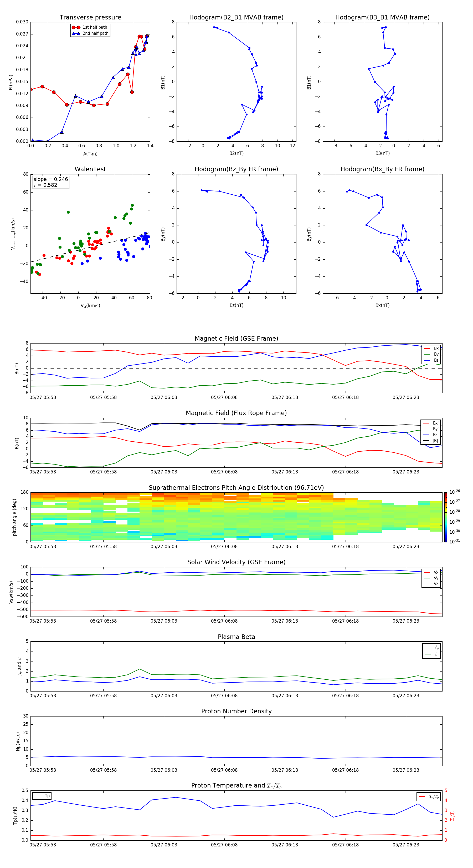Screen dimensions: 473x868
Task: Select the "Hodogram(B3_B1 MVAB frame)" title
Action: point(382,18)
